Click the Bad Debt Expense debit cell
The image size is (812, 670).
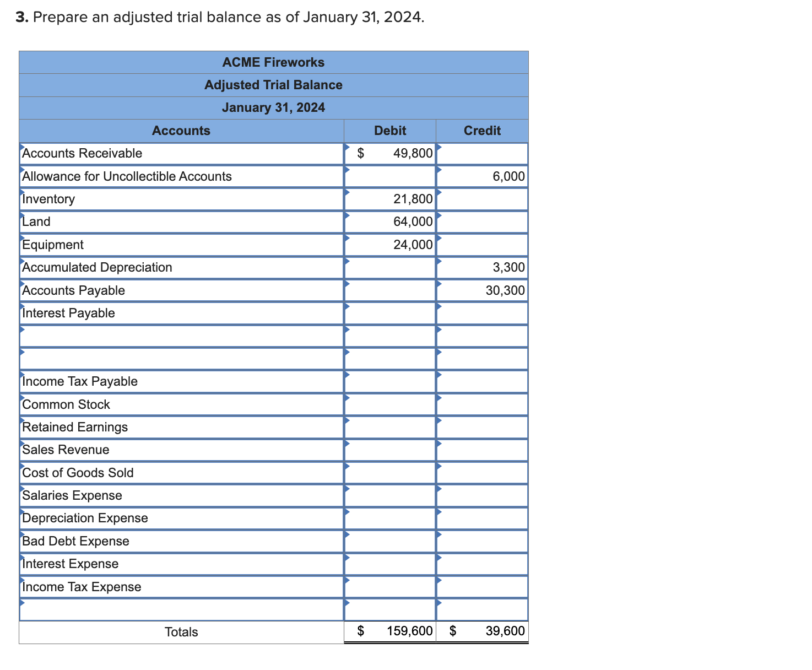click(390, 541)
